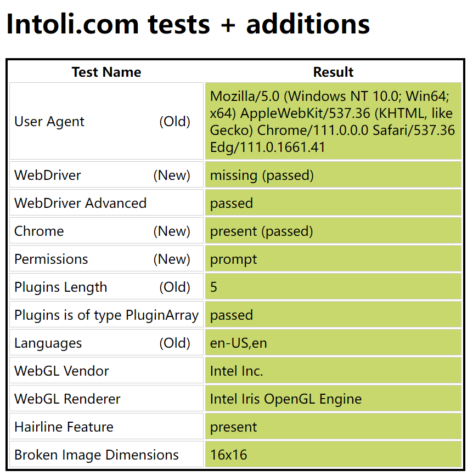Click the "WebDriver Advanced" test name
473x476 pixels.
tap(80, 203)
